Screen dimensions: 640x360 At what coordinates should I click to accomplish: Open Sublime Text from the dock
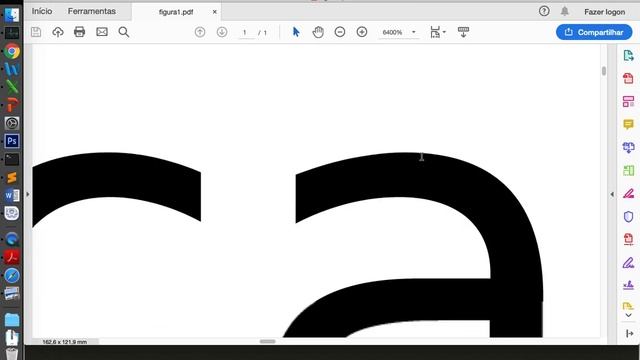(x=12, y=178)
